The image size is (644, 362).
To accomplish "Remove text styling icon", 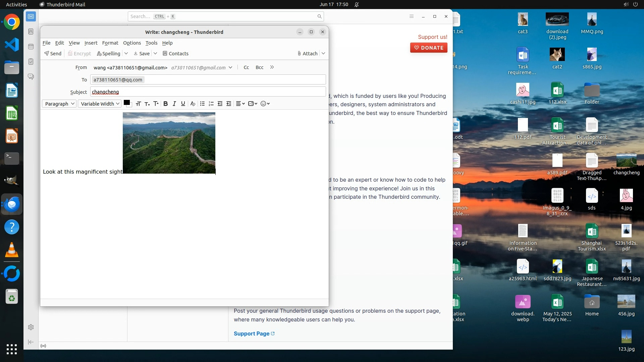I will point(193,104).
